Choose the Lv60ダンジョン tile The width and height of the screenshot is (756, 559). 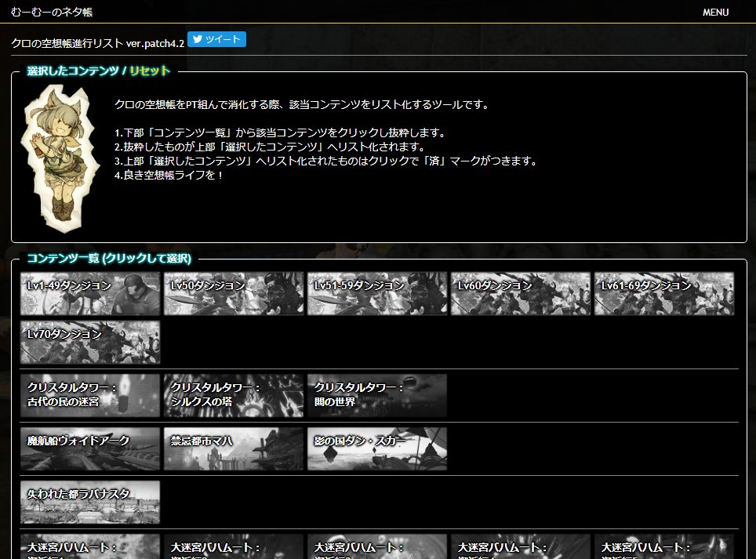tap(521, 293)
